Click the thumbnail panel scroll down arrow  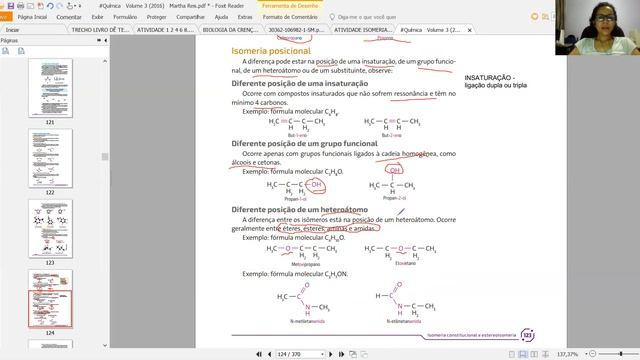click(105, 345)
